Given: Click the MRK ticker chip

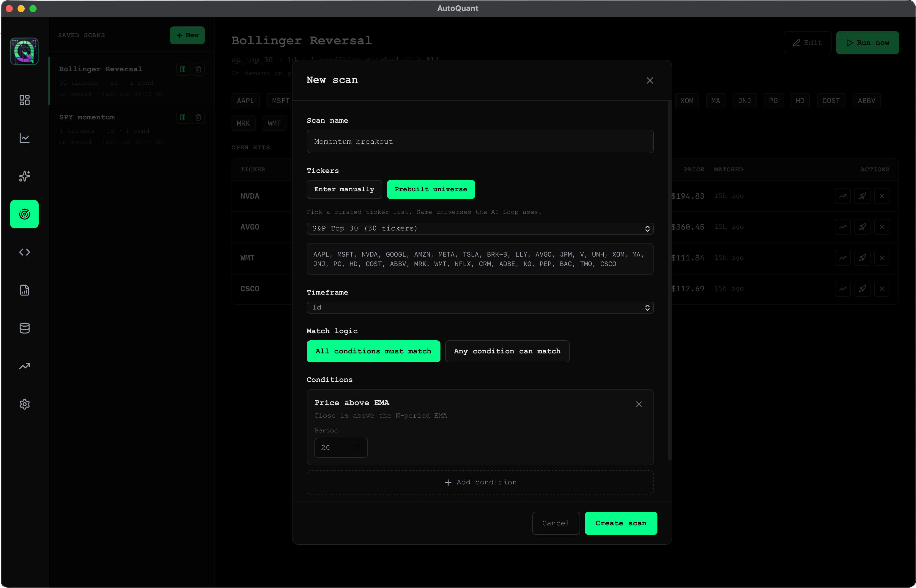Looking at the screenshot, I should coord(243,123).
